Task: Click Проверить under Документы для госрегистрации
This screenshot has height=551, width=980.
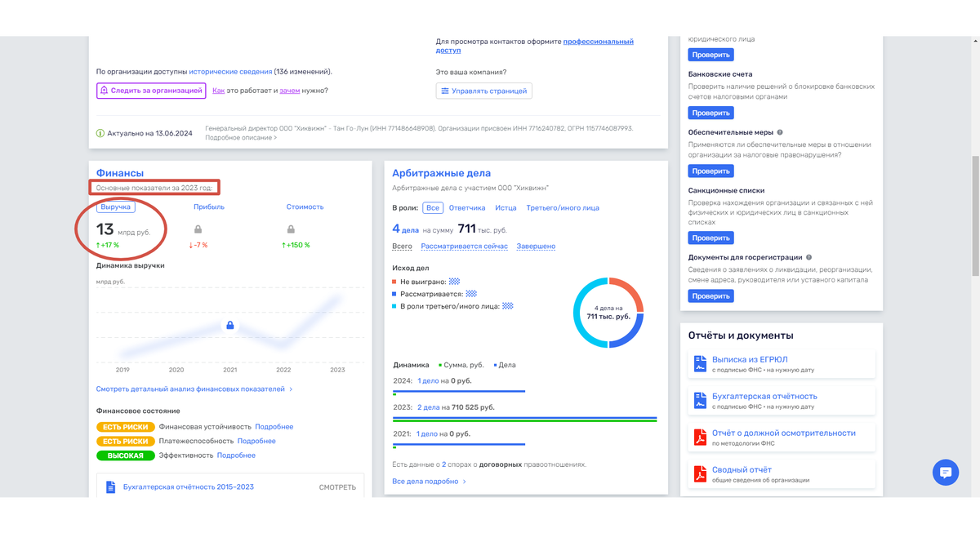Action: [710, 296]
